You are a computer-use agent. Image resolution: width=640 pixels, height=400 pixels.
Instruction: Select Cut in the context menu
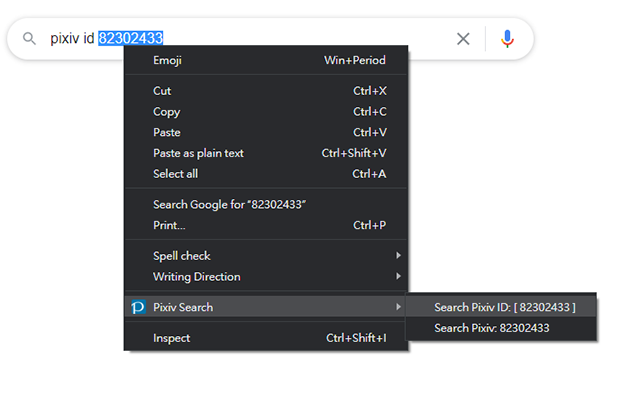162,91
